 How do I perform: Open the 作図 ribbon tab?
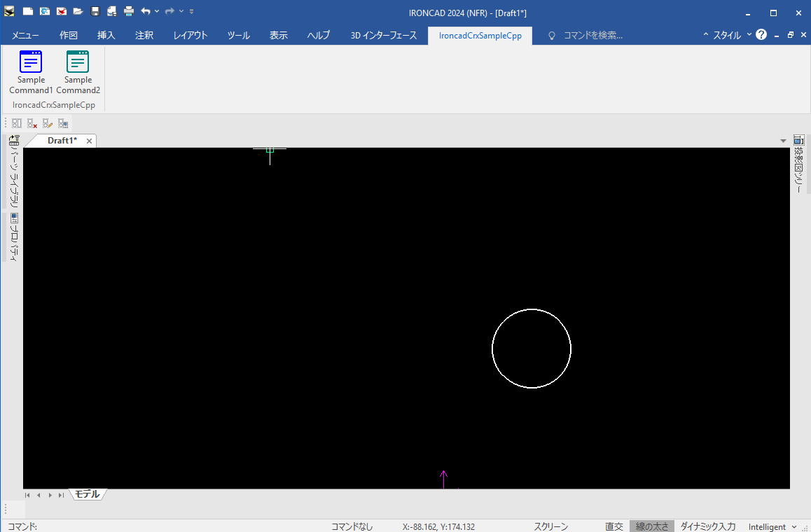68,35
